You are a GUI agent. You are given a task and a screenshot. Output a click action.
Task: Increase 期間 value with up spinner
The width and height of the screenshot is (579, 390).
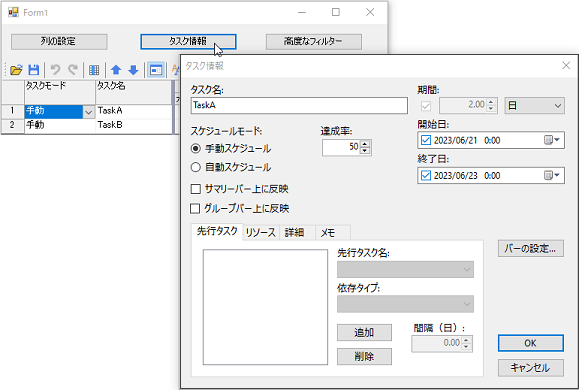(x=491, y=103)
